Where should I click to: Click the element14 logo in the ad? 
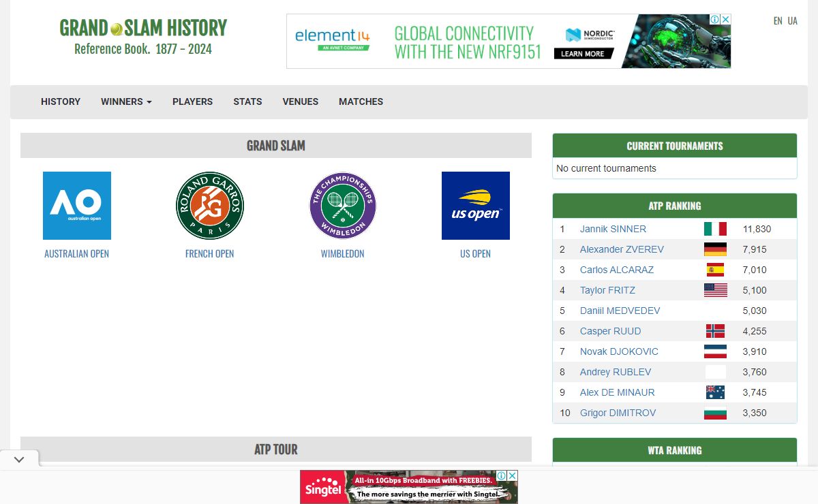point(333,39)
